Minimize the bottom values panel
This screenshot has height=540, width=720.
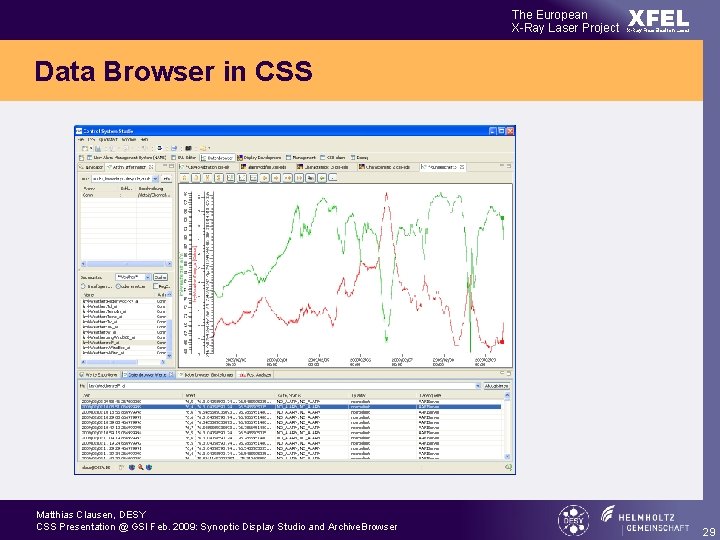pos(502,374)
